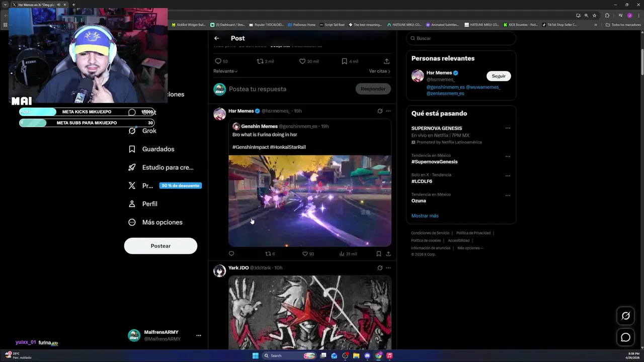Open Todos los marcadores folder

[x=623, y=25]
